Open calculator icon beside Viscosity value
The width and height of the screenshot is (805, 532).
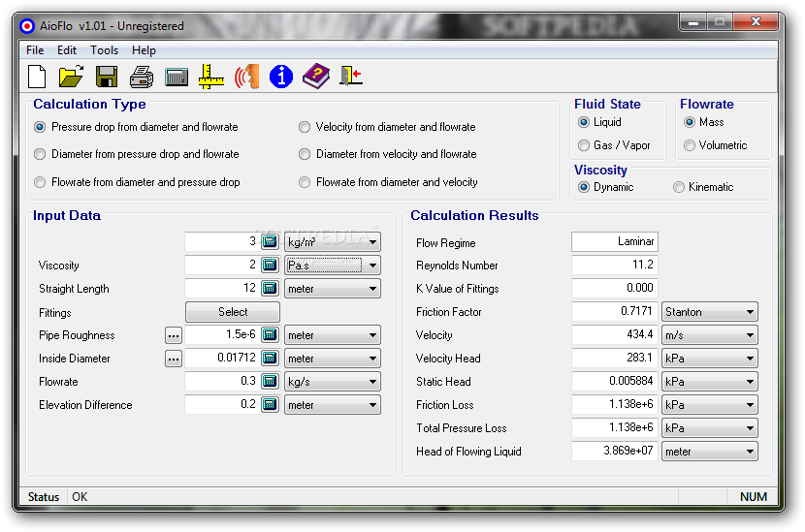[x=270, y=265]
